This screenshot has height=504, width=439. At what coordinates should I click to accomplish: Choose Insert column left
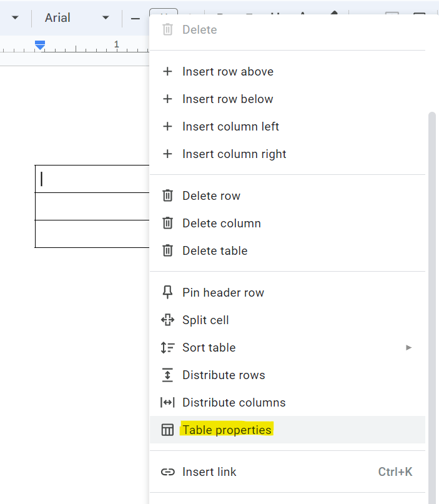click(230, 127)
